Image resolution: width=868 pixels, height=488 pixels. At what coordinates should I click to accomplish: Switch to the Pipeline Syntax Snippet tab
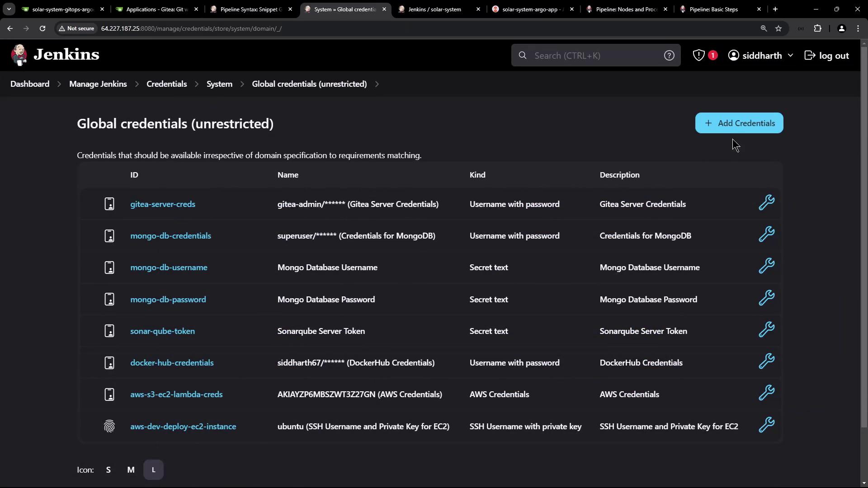tap(251, 9)
